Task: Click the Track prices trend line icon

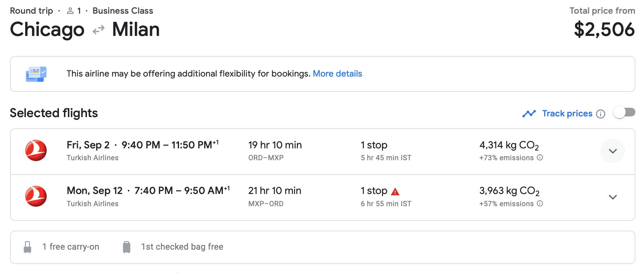Action: (x=529, y=114)
